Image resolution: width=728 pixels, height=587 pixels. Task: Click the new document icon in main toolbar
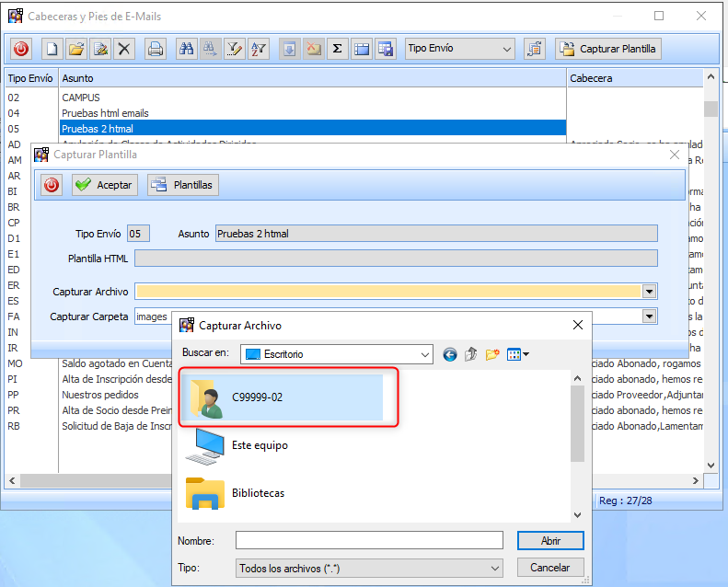52,49
